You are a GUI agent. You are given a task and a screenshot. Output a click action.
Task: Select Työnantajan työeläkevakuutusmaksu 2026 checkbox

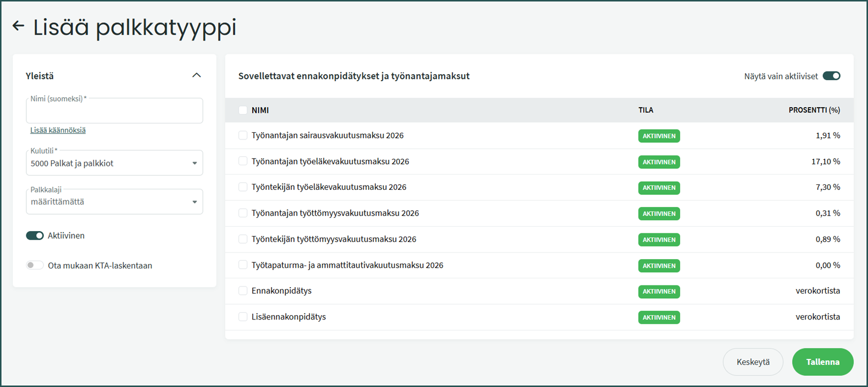click(x=243, y=161)
